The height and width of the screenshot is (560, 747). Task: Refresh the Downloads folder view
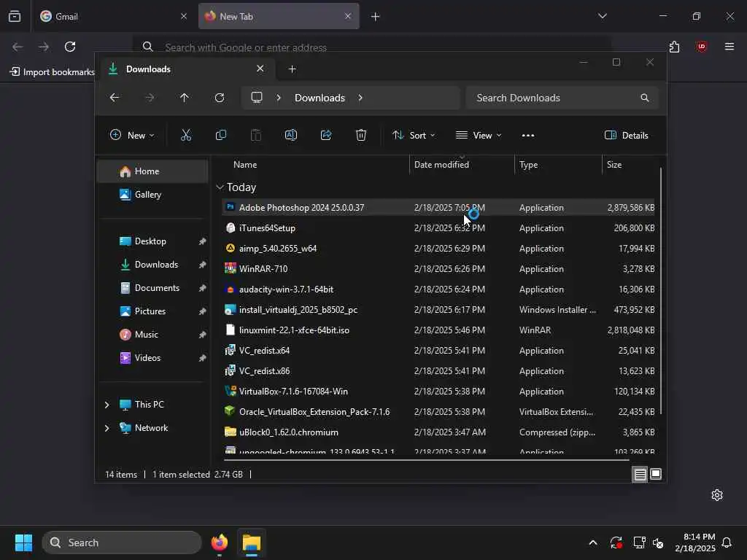[219, 98]
